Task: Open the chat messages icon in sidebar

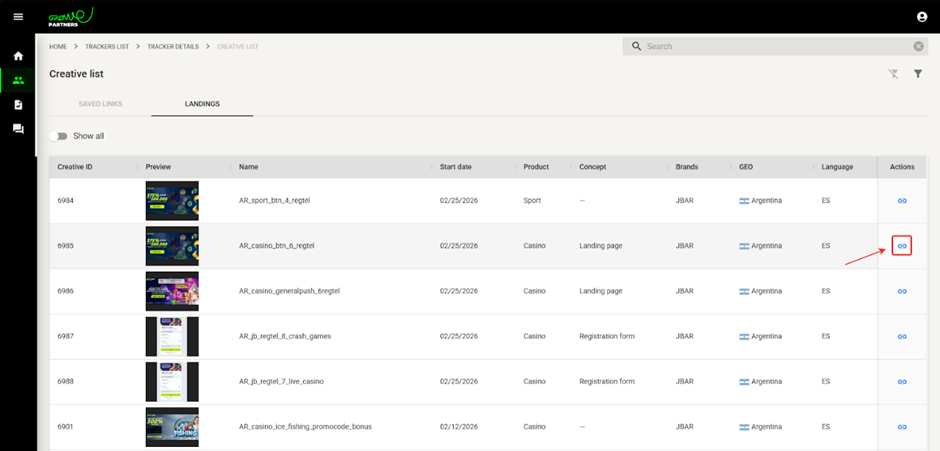Action: 18,129
